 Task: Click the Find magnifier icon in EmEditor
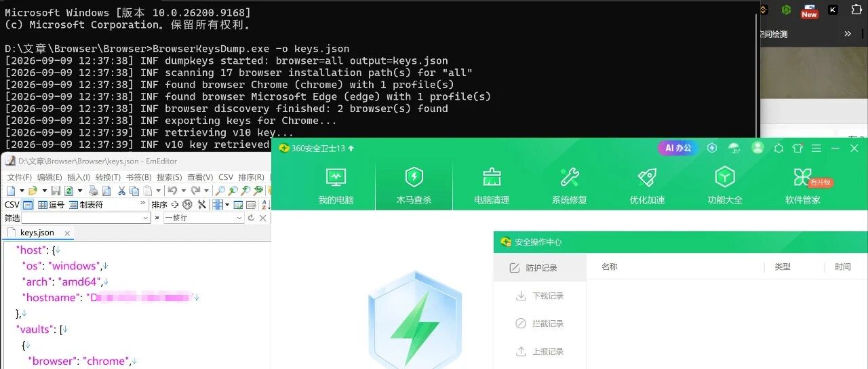[x=220, y=191]
